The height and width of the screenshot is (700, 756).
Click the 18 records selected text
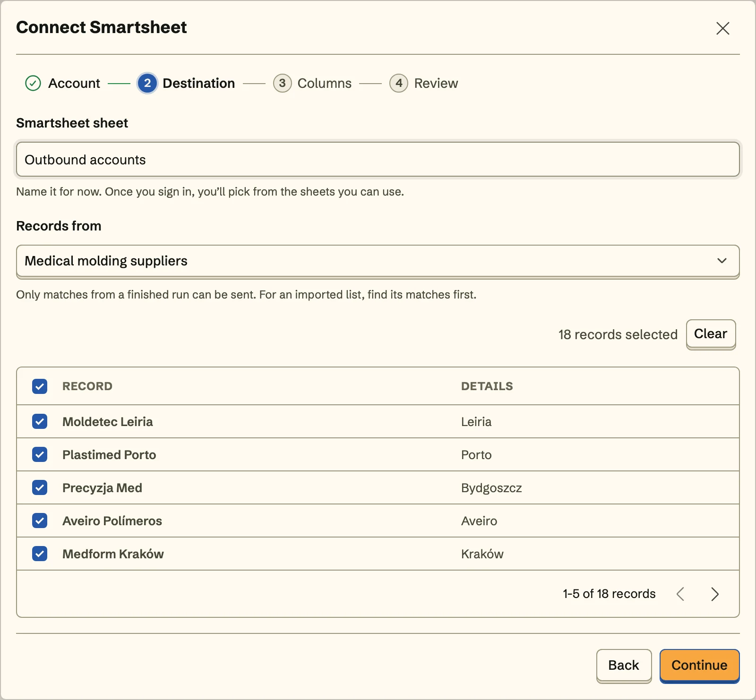(x=618, y=334)
